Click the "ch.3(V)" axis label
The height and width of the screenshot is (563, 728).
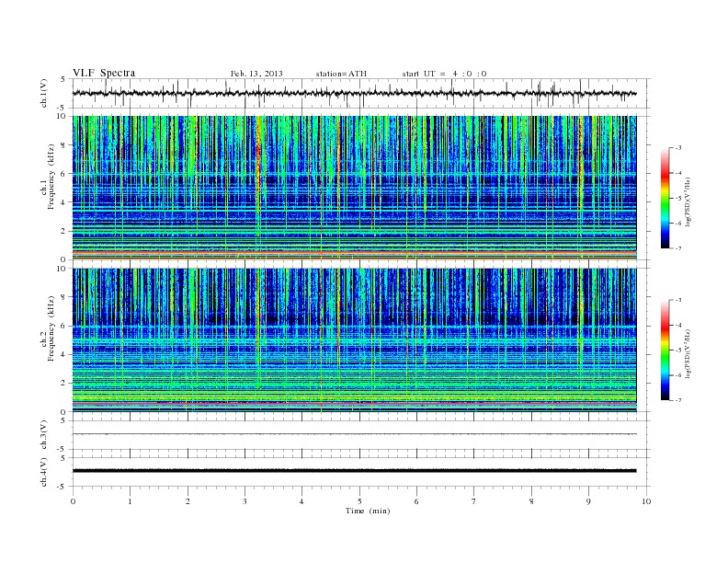pyautogui.click(x=44, y=435)
